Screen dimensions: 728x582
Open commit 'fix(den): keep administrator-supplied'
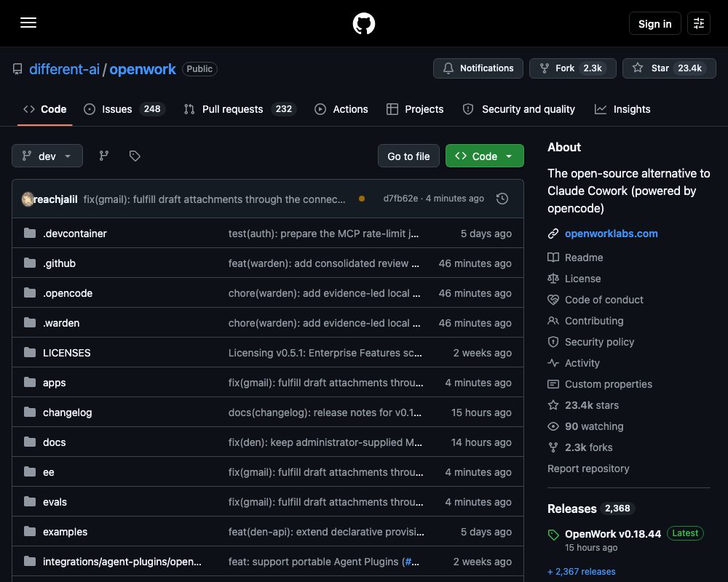325,442
